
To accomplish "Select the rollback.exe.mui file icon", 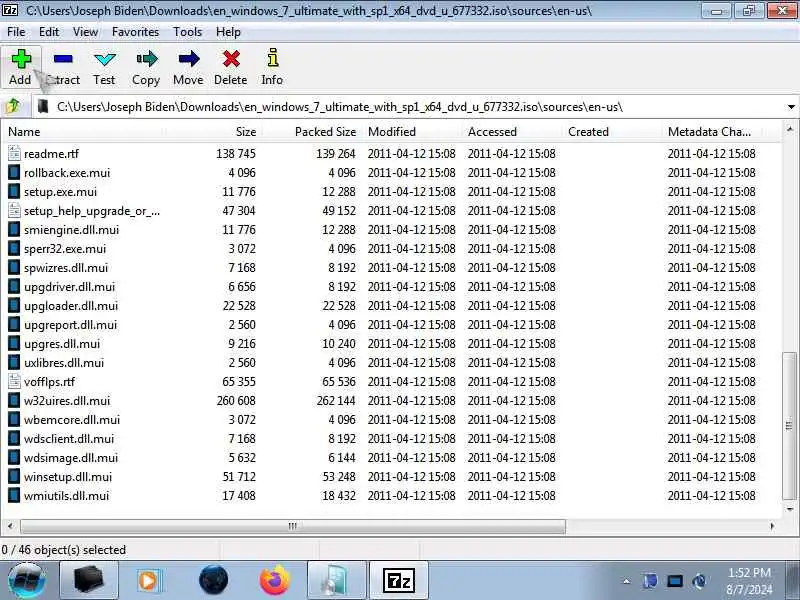I will [x=14, y=172].
